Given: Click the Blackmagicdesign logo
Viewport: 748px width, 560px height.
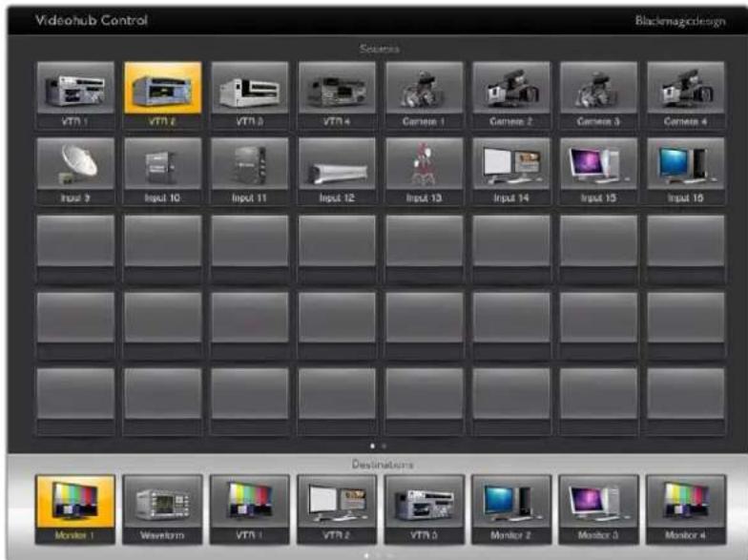Looking at the screenshot, I should point(680,21).
